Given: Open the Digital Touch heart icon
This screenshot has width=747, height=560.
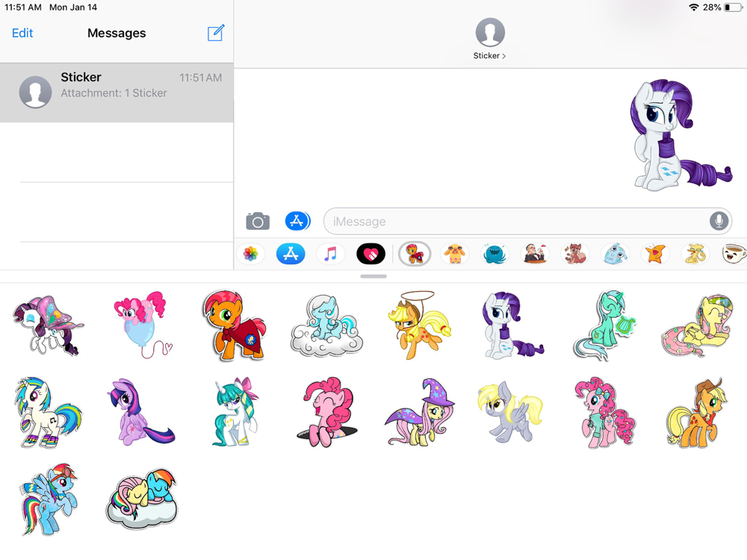Looking at the screenshot, I should [x=371, y=254].
